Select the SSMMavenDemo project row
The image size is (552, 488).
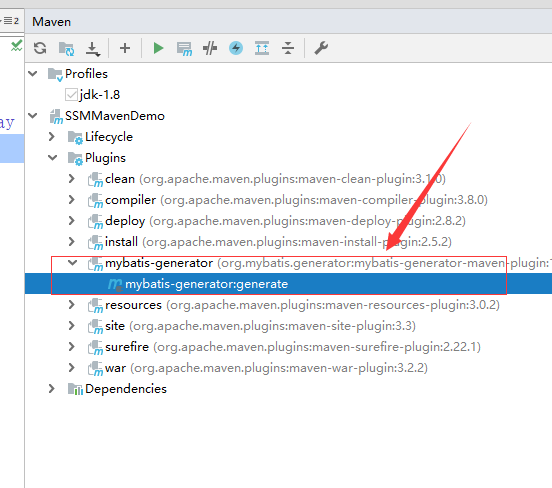[288, 115]
